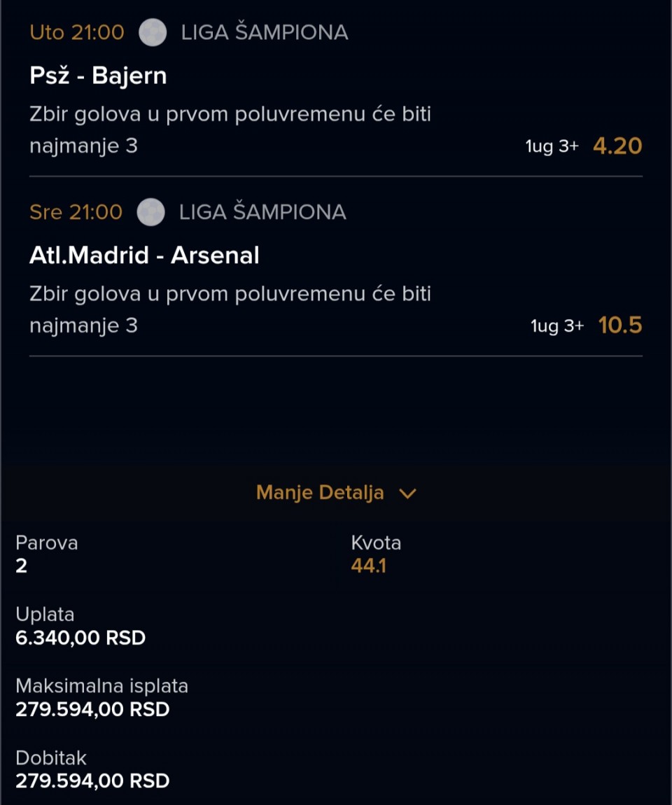
Task: Click the soccer ball icon above Atl.Madrid - Arsenal
Action: (150, 212)
